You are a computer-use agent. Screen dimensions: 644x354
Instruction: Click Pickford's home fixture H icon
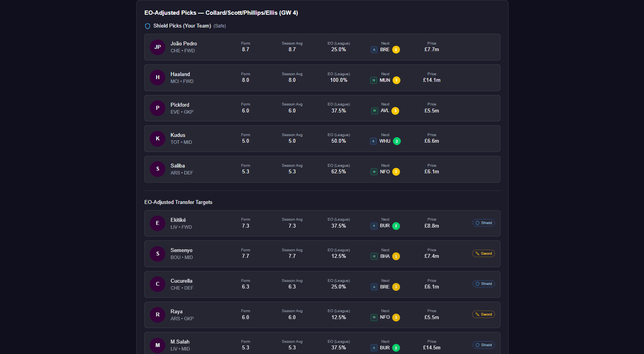pyautogui.click(x=374, y=111)
